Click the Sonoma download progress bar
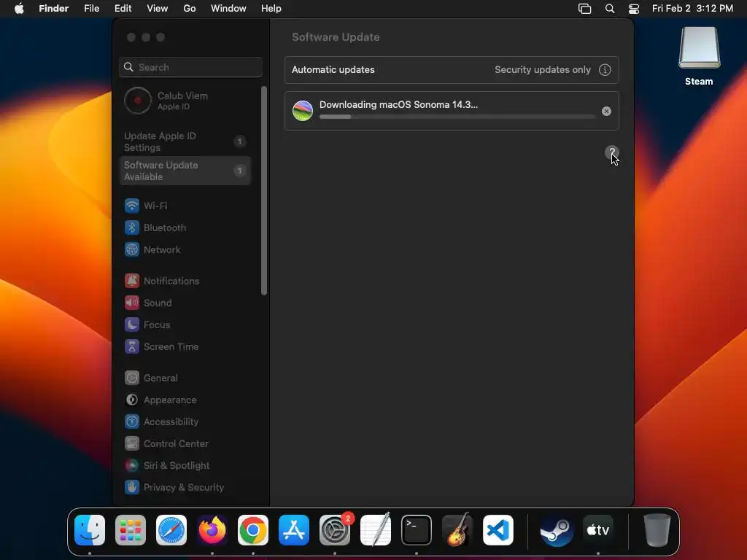 457,117
